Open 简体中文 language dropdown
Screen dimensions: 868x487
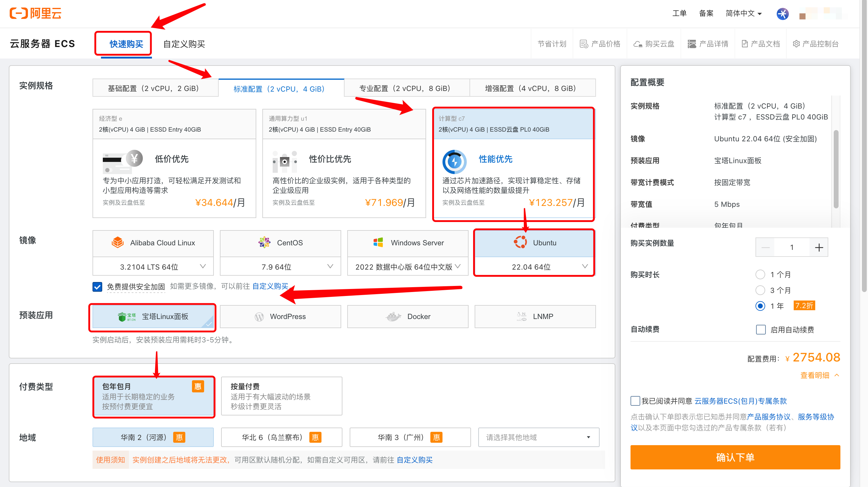coord(743,13)
